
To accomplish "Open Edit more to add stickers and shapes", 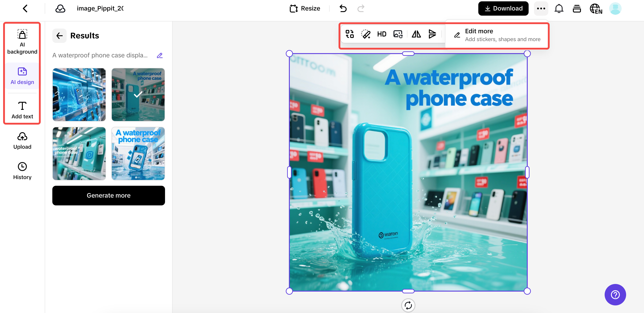I will [x=496, y=35].
